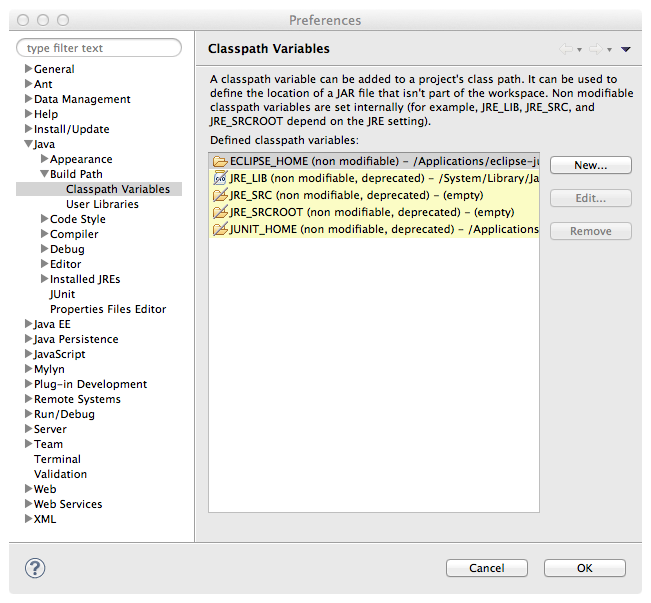Click the JRE_LIB jar icon

(x=220, y=178)
